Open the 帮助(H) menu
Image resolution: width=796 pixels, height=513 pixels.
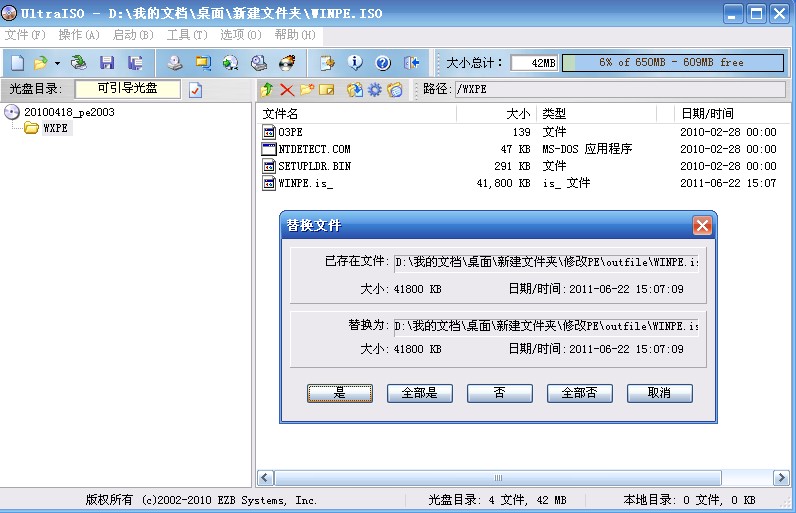[x=295, y=35]
